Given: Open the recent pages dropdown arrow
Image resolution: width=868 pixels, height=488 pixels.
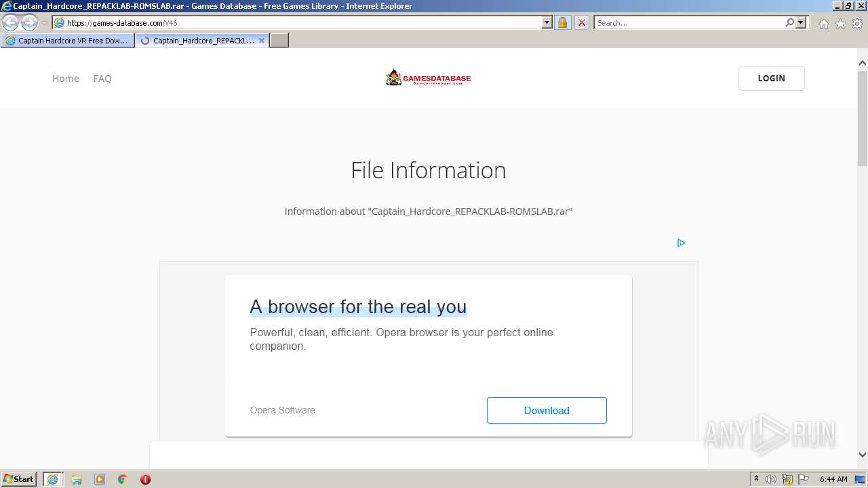Looking at the screenshot, I should (x=44, y=23).
